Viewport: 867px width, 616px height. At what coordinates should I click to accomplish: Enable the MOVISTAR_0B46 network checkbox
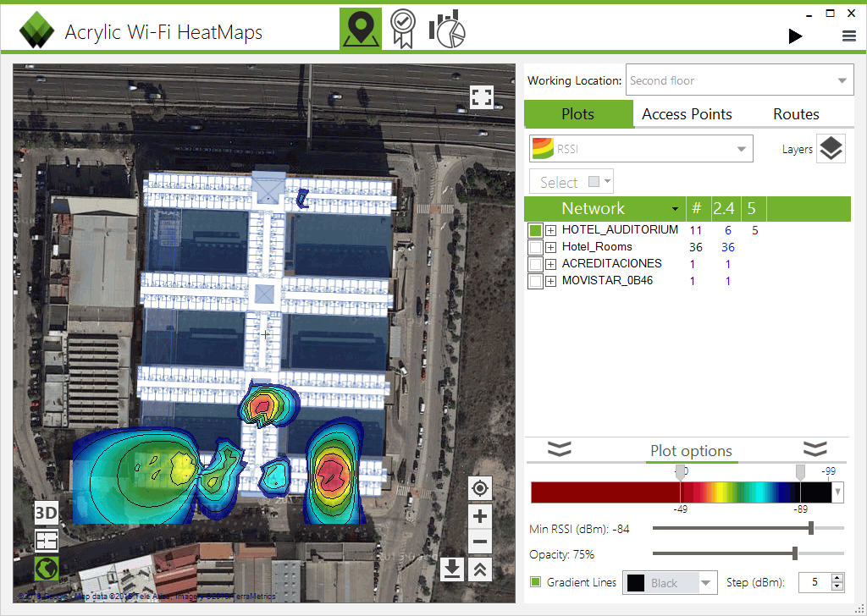535,281
